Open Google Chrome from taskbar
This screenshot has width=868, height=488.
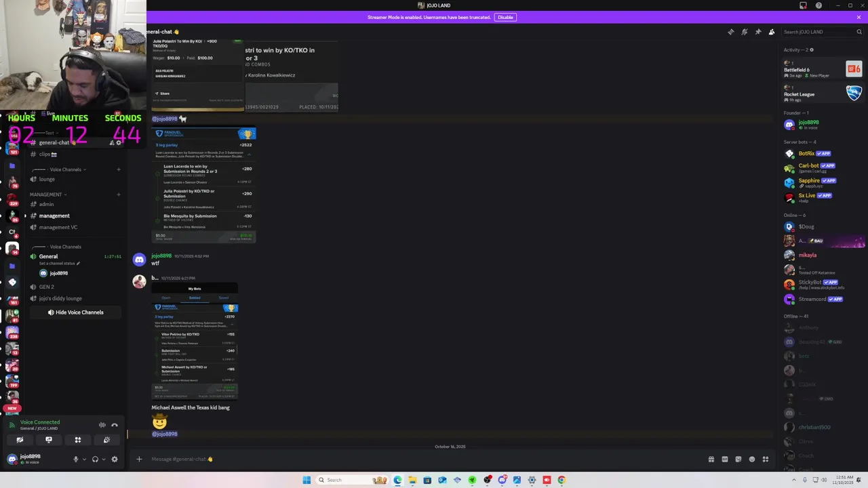(x=561, y=480)
